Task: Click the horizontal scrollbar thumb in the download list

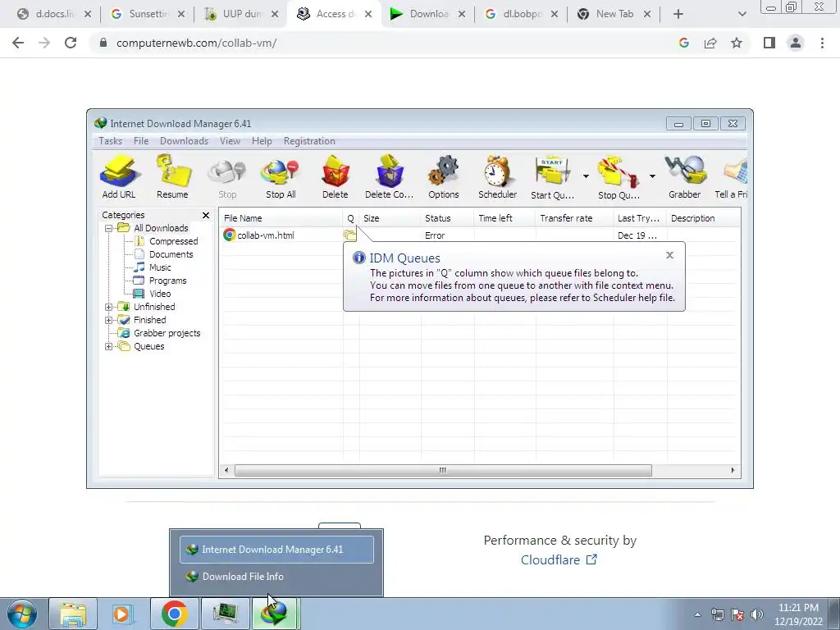Action: point(443,470)
